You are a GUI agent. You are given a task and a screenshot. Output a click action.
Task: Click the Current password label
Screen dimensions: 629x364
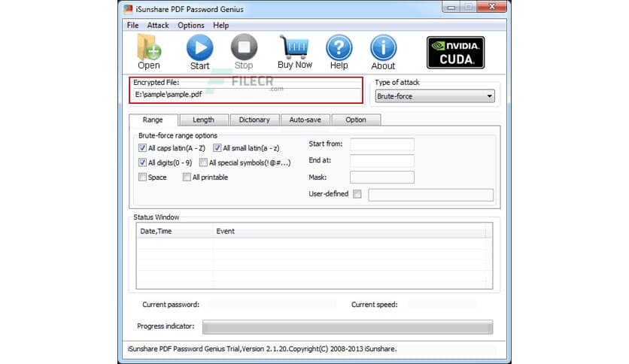171,305
